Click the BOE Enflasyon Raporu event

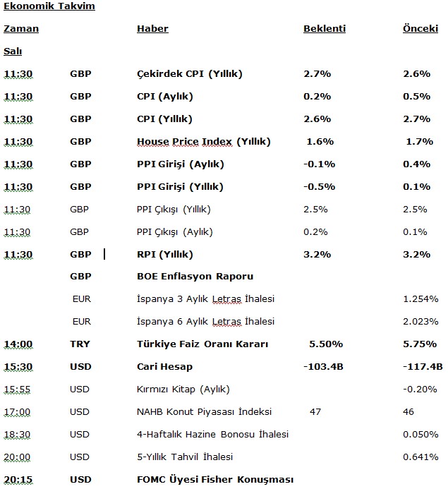(195, 277)
